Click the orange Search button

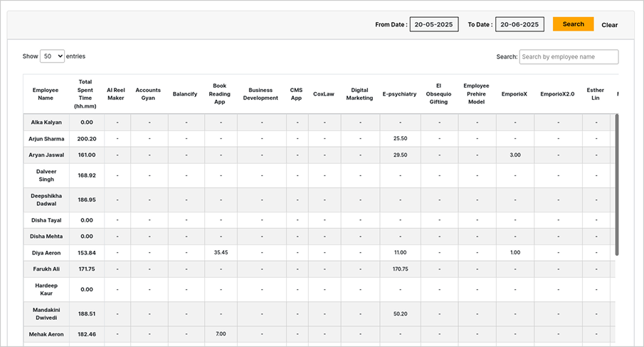tap(573, 24)
